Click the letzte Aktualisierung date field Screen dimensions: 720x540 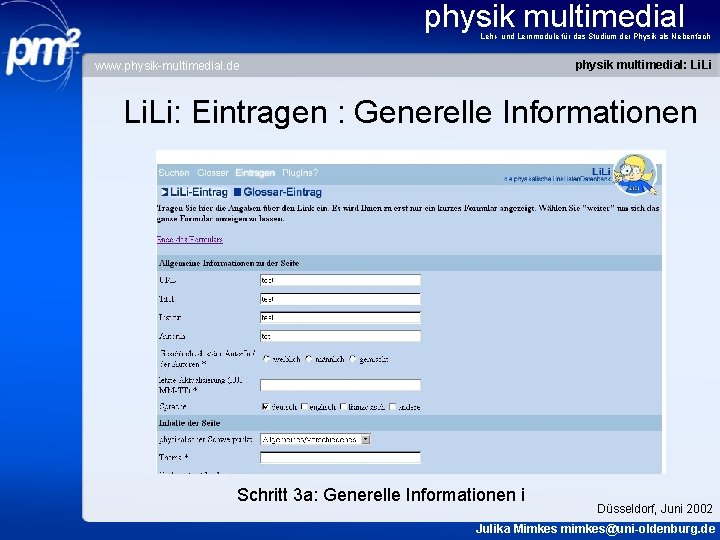point(340,385)
